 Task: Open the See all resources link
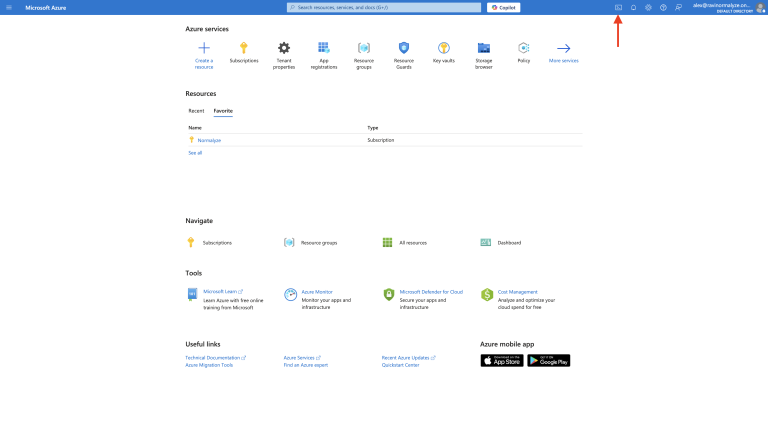pos(195,153)
